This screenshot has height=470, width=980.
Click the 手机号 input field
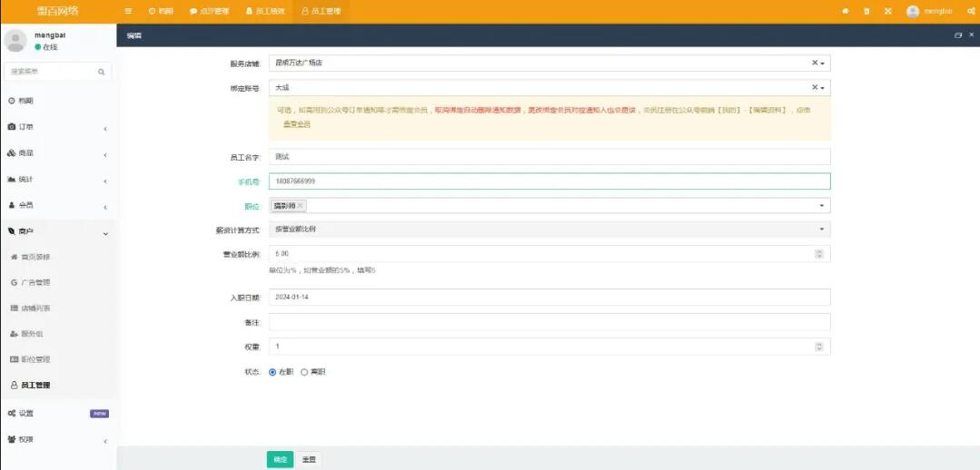549,181
